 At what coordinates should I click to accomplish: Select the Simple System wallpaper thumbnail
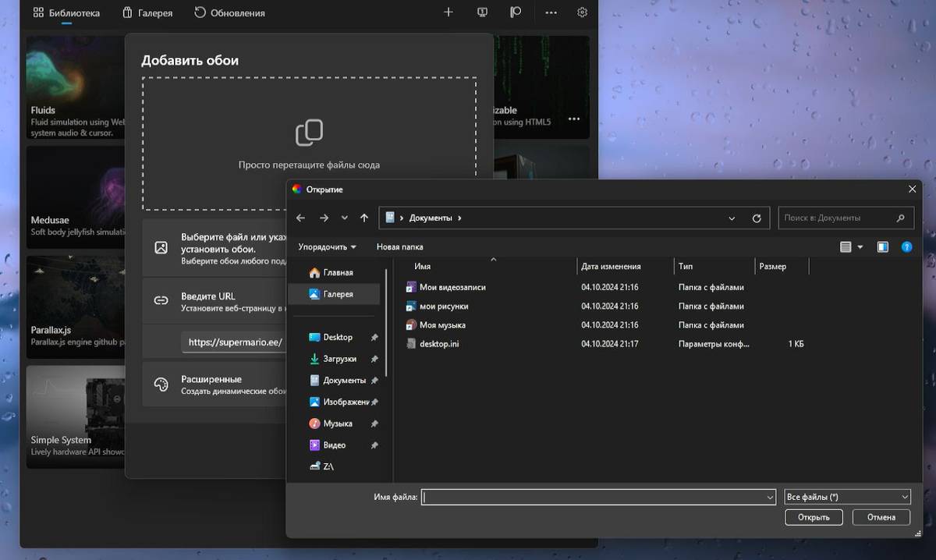click(76, 416)
